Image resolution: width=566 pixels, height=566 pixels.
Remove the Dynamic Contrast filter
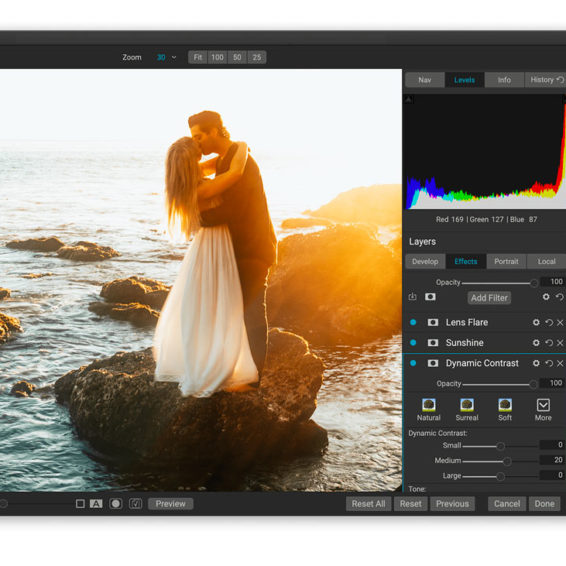click(560, 363)
